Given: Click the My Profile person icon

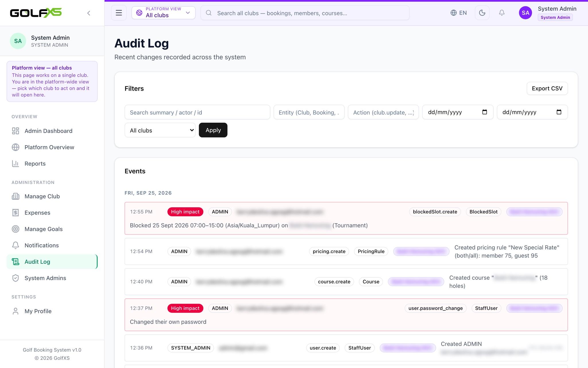Looking at the screenshot, I should click(x=16, y=311).
